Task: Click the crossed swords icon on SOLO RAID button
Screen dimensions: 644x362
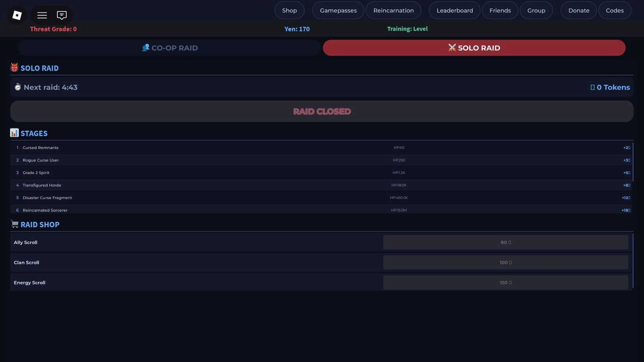Action: tap(452, 48)
